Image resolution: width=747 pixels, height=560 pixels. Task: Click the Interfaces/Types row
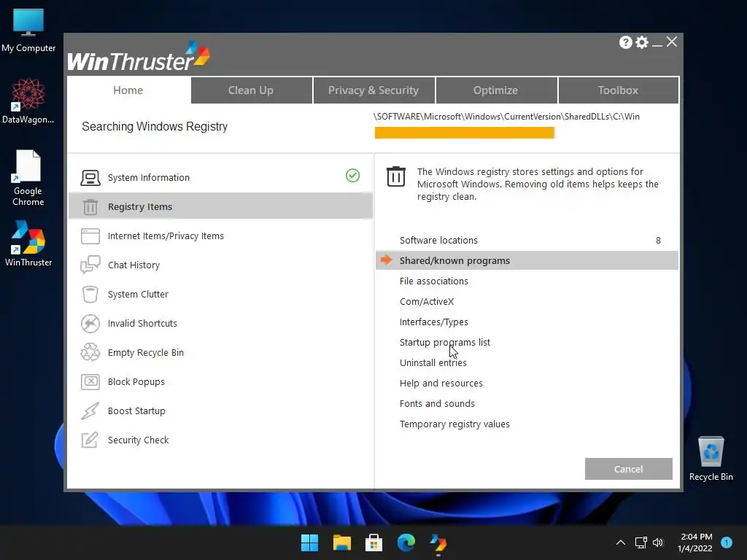(527, 322)
